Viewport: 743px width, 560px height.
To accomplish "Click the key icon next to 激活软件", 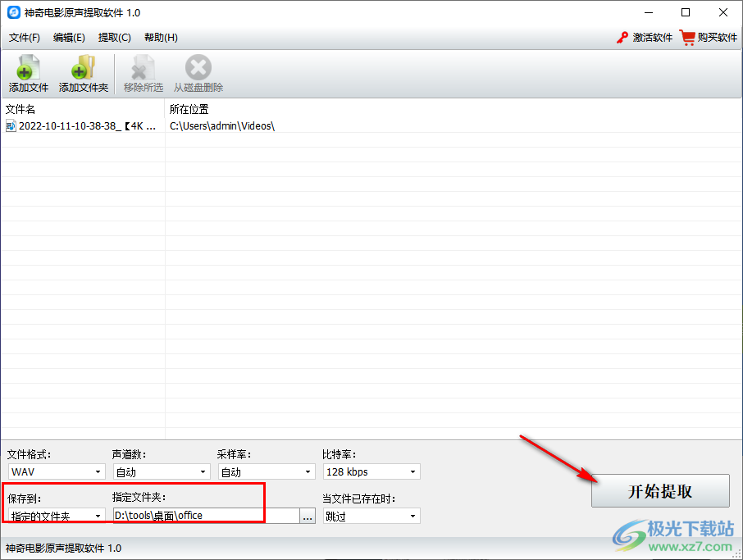I will click(x=621, y=37).
